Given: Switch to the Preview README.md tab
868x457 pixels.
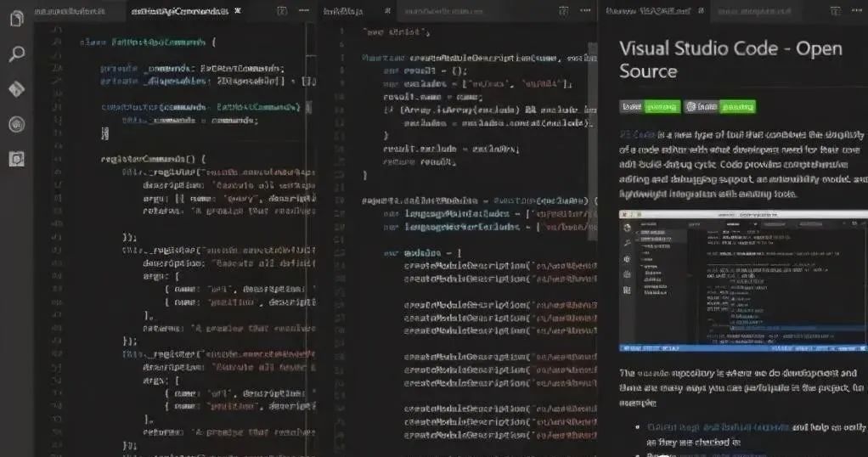Looking at the screenshot, I should tap(648, 11).
